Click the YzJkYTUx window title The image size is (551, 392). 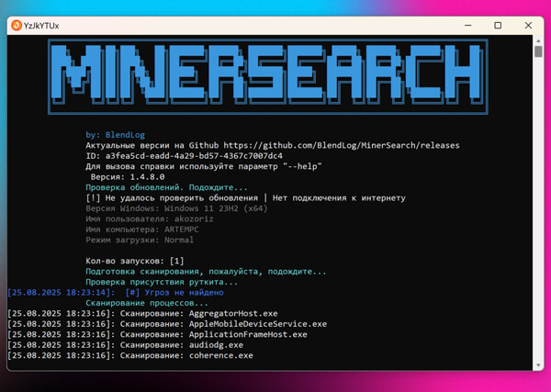[41, 26]
